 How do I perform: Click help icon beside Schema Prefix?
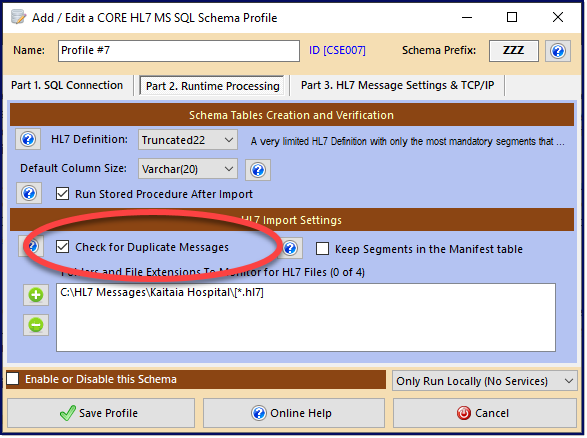click(557, 51)
